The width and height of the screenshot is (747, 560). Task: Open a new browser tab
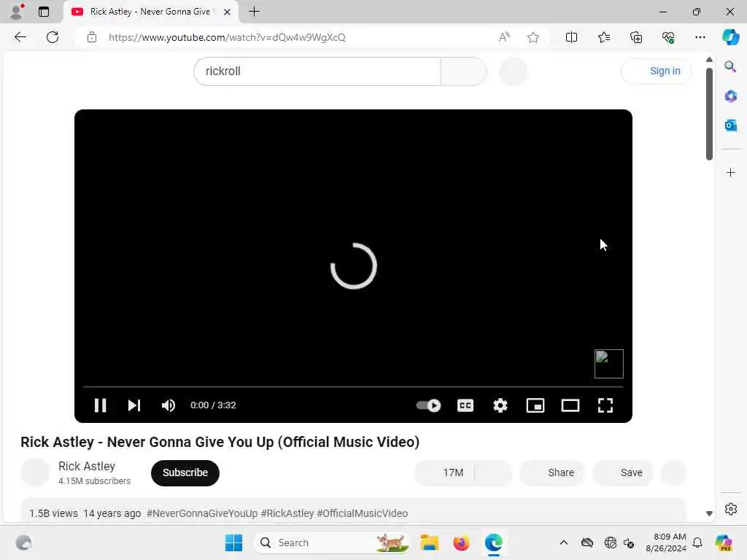coord(255,12)
